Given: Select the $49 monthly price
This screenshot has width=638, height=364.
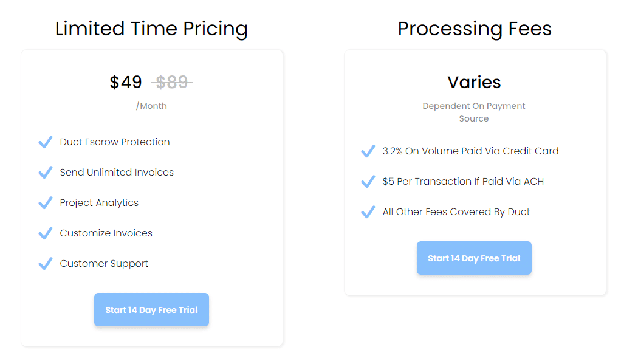Looking at the screenshot, I should point(126,82).
